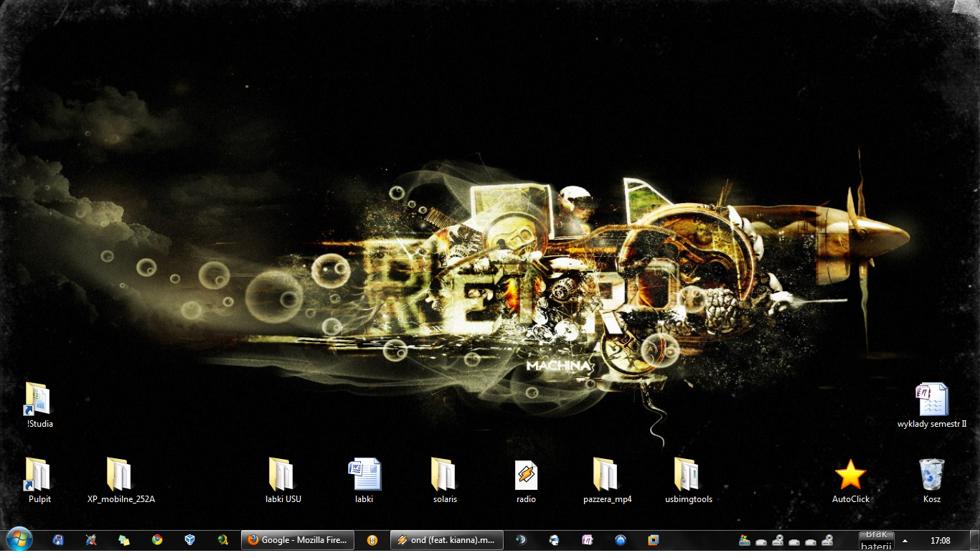Launch VMware from the orange taskbar icon
Viewport: 980px width, 558px height.
click(x=653, y=540)
